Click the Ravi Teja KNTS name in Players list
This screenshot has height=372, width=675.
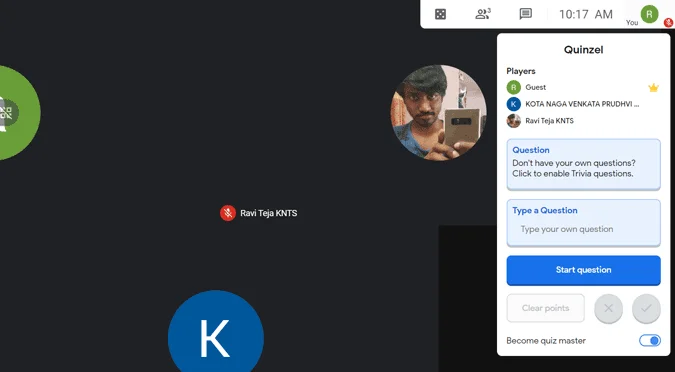coord(549,121)
